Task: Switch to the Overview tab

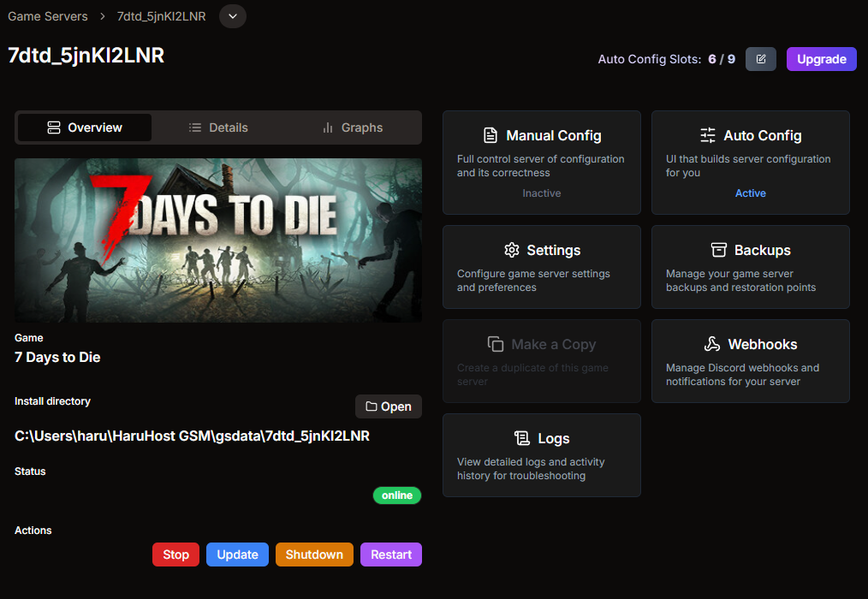Action: tap(85, 128)
